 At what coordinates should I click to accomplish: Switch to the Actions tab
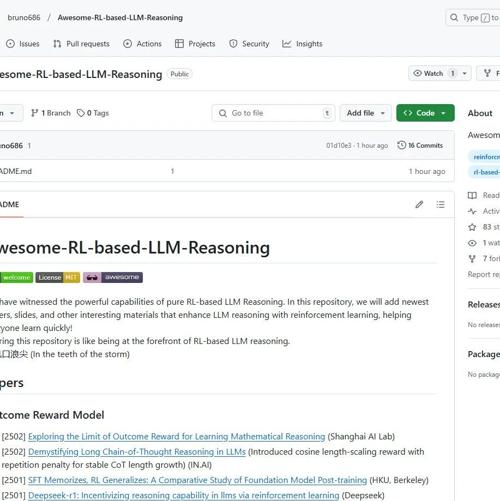(142, 44)
